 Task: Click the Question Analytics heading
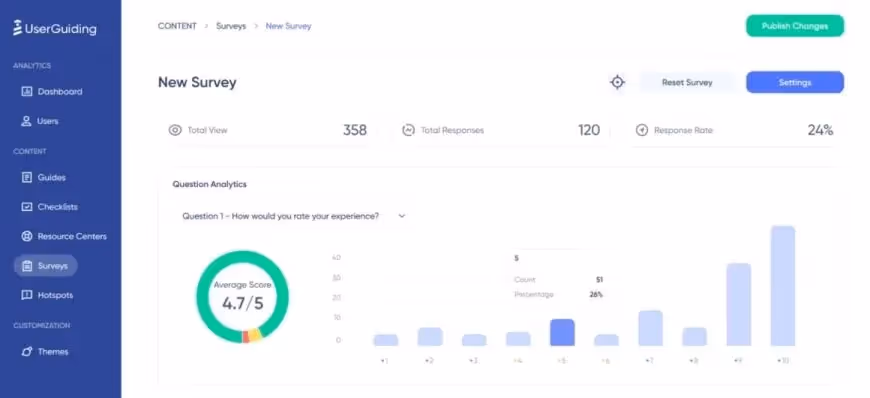click(x=209, y=184)
